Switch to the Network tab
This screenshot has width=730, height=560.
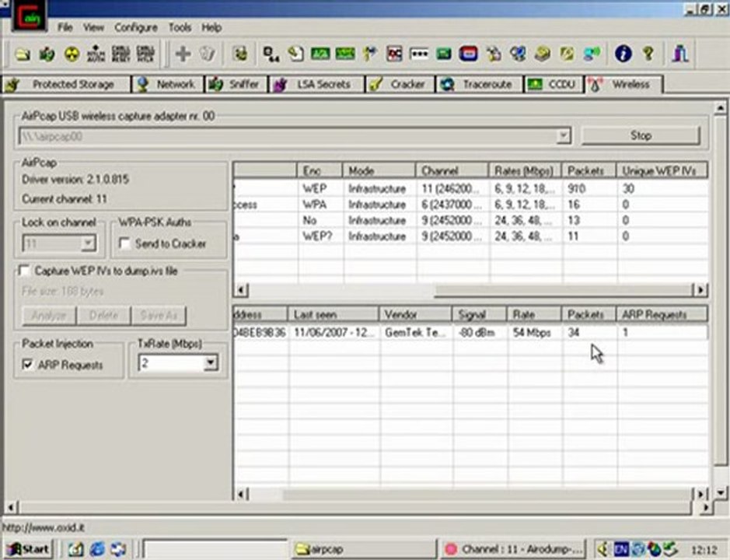click(168, 84)
